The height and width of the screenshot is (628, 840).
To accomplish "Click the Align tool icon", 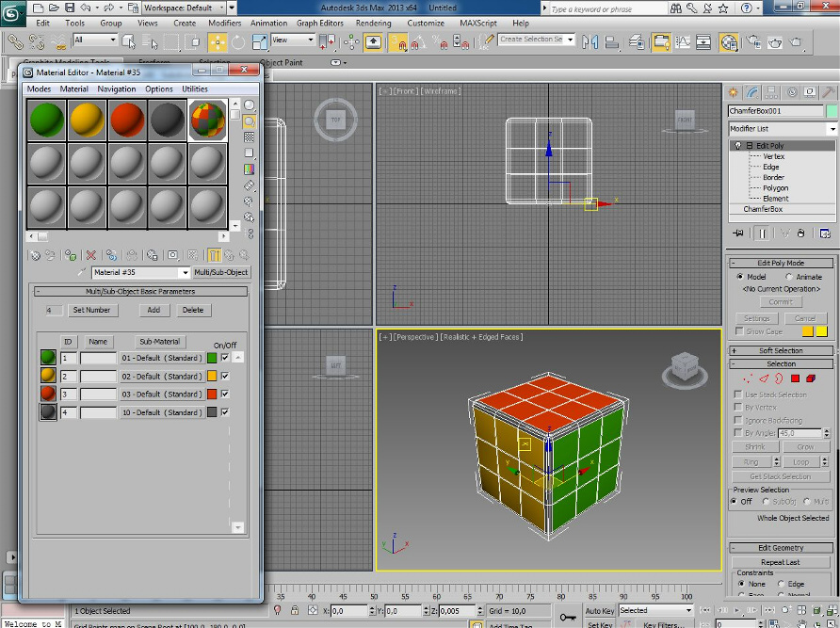I will [612, 41].
